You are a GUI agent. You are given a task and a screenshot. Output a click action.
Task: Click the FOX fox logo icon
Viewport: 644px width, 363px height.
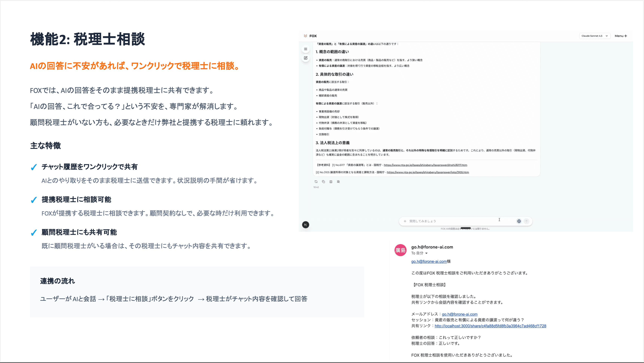pyautogui.click(x=306, y=36)
